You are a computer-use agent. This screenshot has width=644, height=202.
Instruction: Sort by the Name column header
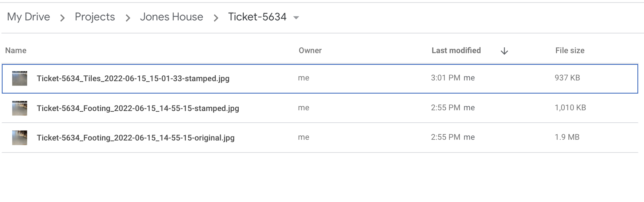pos(16,51)
